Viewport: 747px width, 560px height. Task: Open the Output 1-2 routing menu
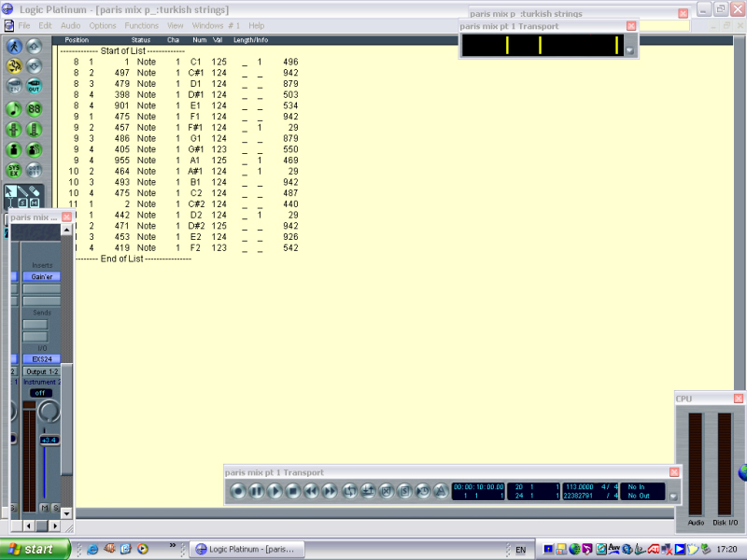(x=41, y=371)
